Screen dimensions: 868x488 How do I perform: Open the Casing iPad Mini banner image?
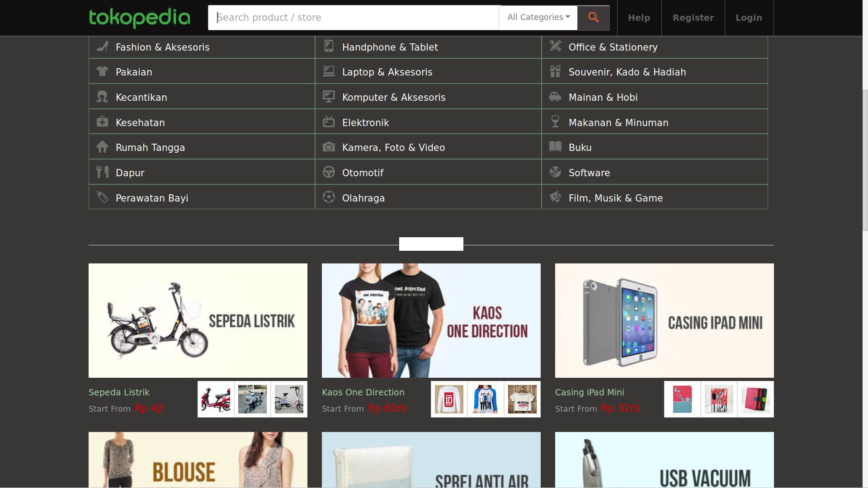coord(665,320)
